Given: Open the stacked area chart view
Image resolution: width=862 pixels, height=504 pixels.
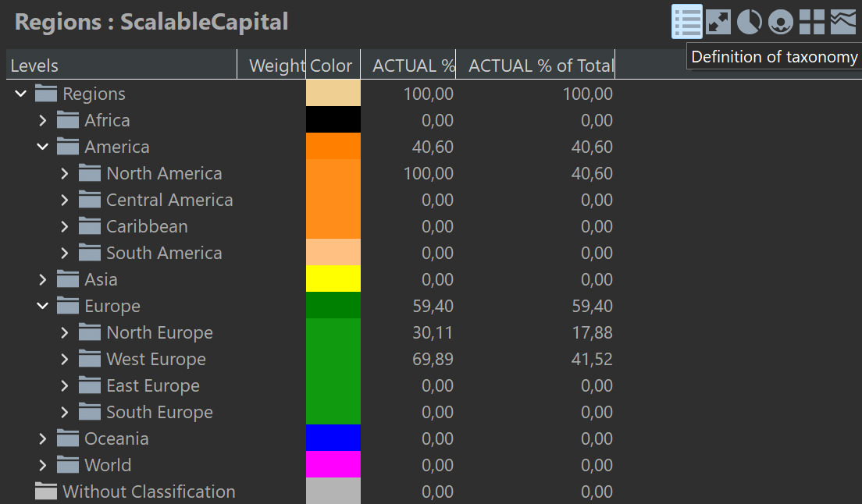Looking at the screenshot, I should click(843, 22).
